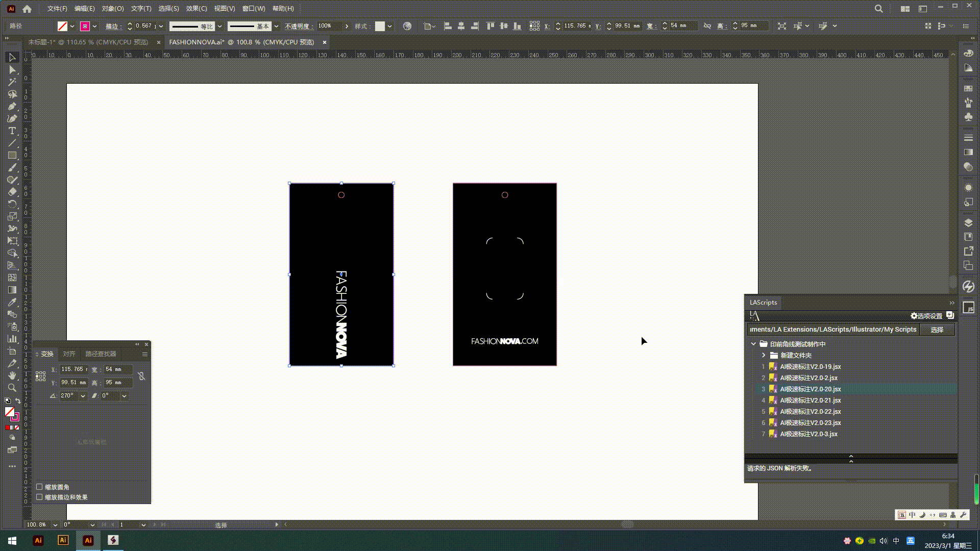Click the fill swatch in the toolbox

tap(10, 412)
